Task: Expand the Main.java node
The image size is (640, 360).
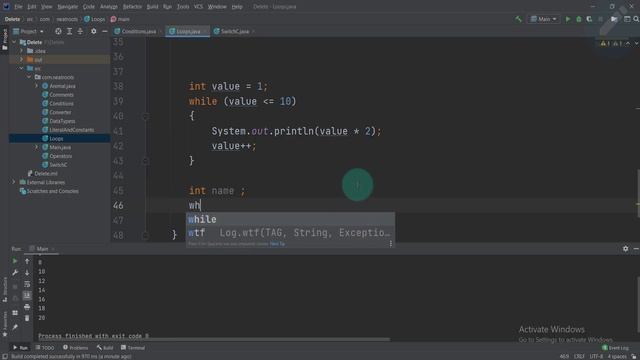Action: [x=36, y=147]
